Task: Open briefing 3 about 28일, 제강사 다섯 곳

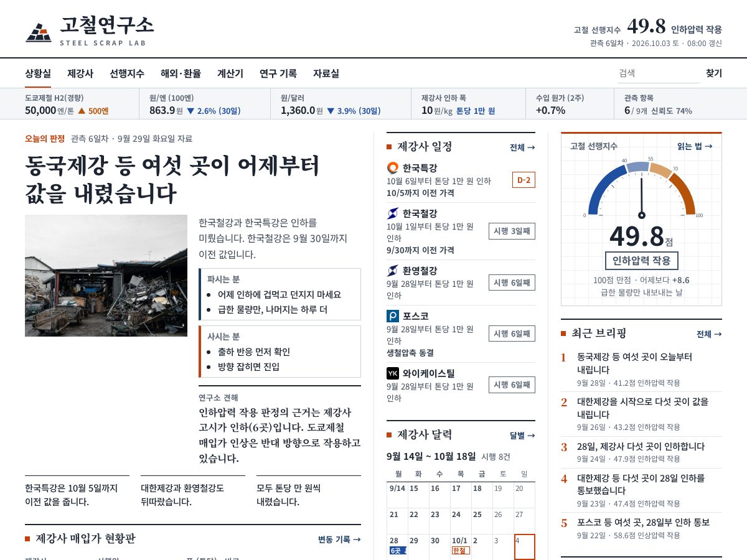Action: (x=641, y=452)
